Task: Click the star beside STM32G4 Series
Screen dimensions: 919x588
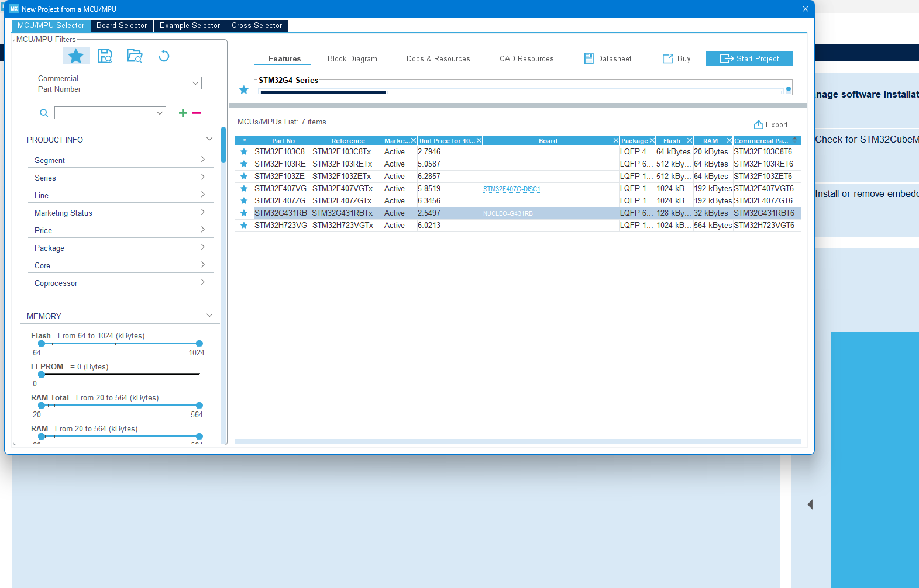Action: coord(244,90)
